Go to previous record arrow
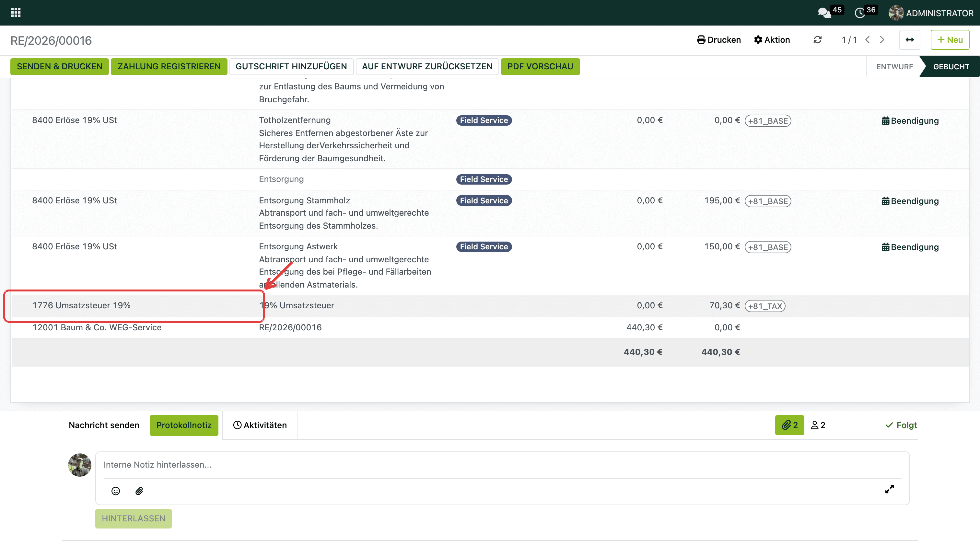Screen dimensions: 980x557 pos(868,40)
